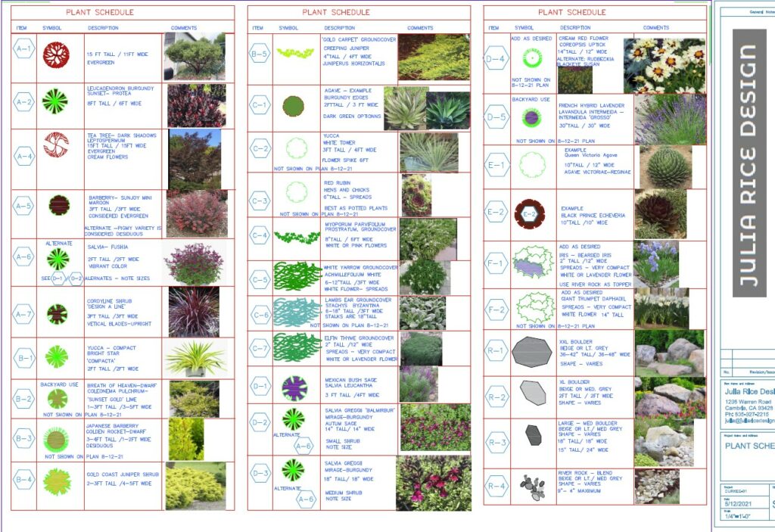This screenshot has width=775, height=532.
Task: Click the River Rock pebble symbol R-4
Action: 533,487
